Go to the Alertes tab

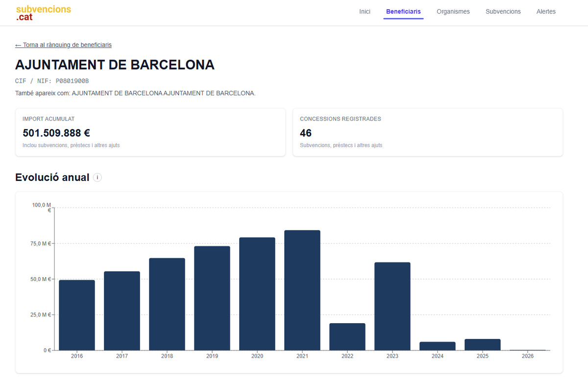[x=546, y=11]
